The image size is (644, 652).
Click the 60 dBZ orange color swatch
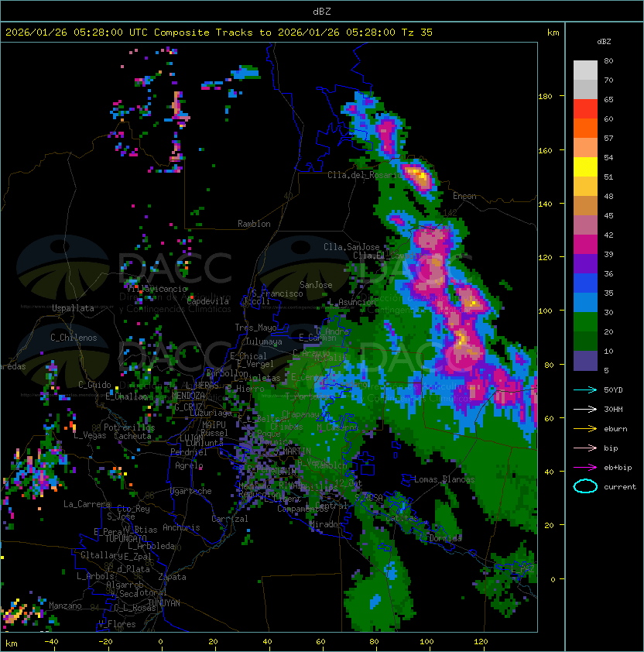tap(585, 128)
